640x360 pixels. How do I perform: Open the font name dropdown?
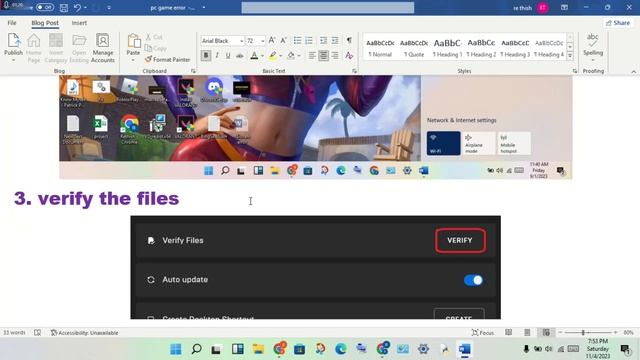point(241,41)
